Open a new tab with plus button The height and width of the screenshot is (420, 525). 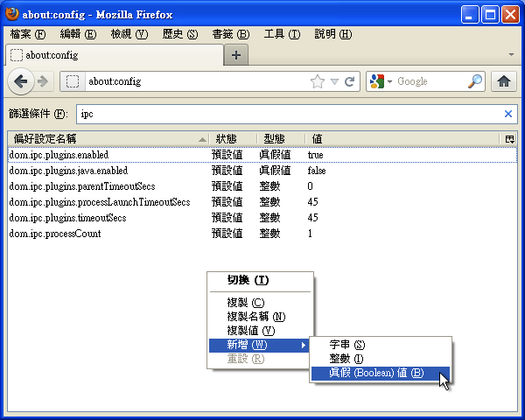236,55
